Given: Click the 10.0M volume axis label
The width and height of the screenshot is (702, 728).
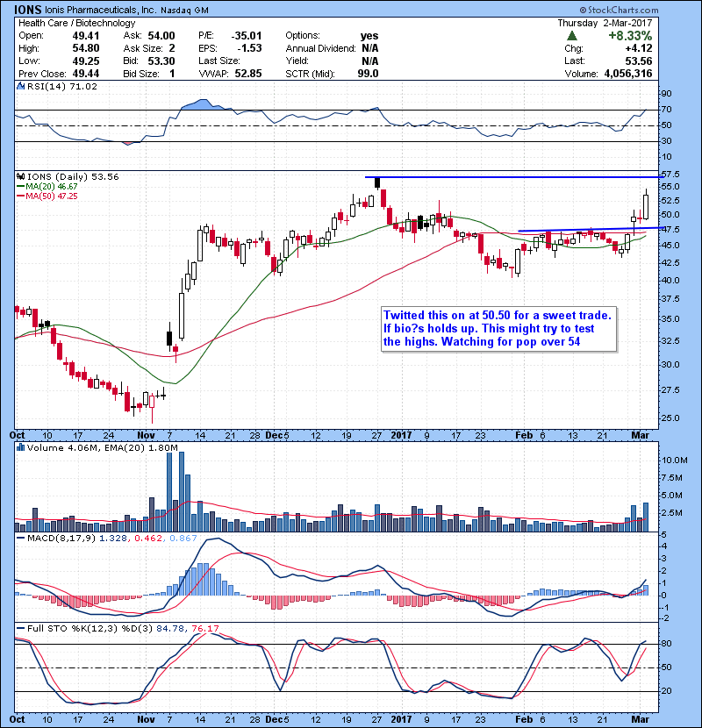Looking at the screenshot, I should coord(675,460).
